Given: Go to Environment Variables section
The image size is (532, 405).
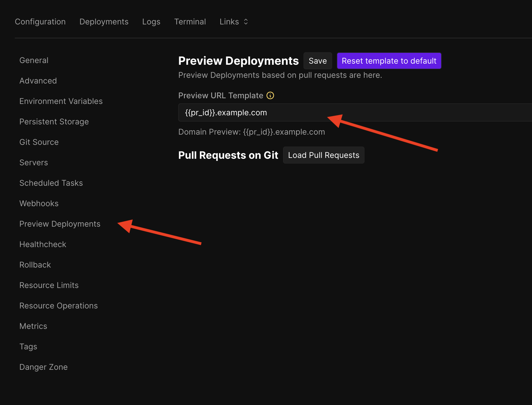Looking at the screenshot, I should [61, 101].
